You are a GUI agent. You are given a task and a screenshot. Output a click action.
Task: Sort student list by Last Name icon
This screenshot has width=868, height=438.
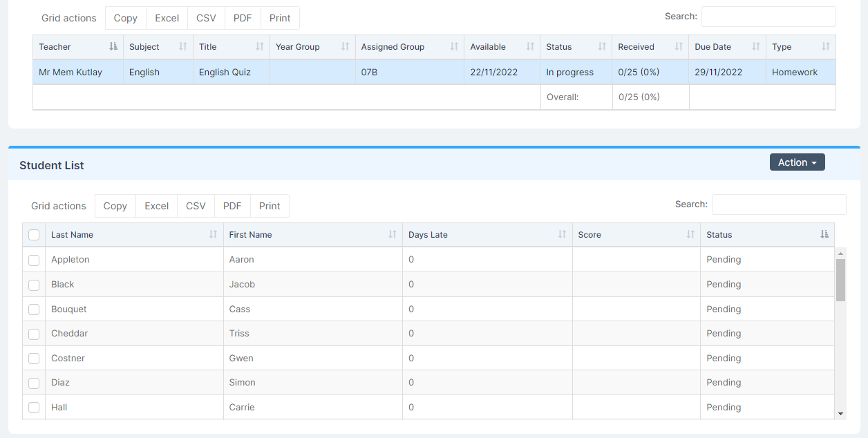click(213, 235)
